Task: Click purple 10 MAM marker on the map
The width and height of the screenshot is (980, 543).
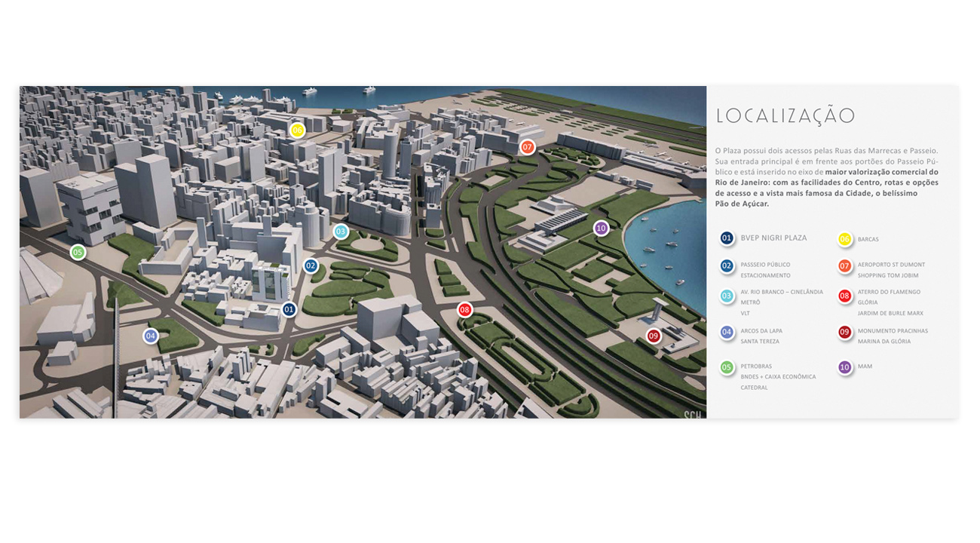Action: click(601, 228)
